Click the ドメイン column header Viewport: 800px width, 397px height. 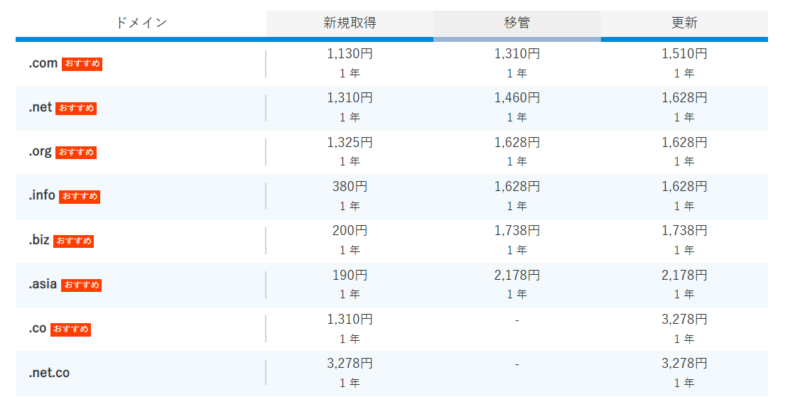141,23
